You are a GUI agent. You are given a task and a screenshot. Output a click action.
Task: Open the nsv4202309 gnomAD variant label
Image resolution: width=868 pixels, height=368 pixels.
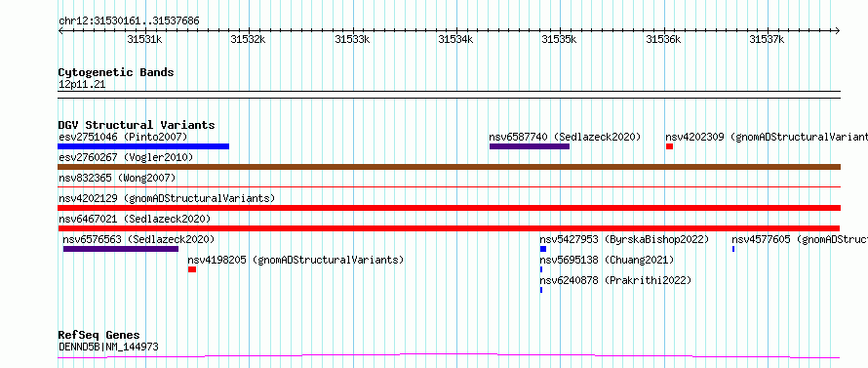pos(767,137)
